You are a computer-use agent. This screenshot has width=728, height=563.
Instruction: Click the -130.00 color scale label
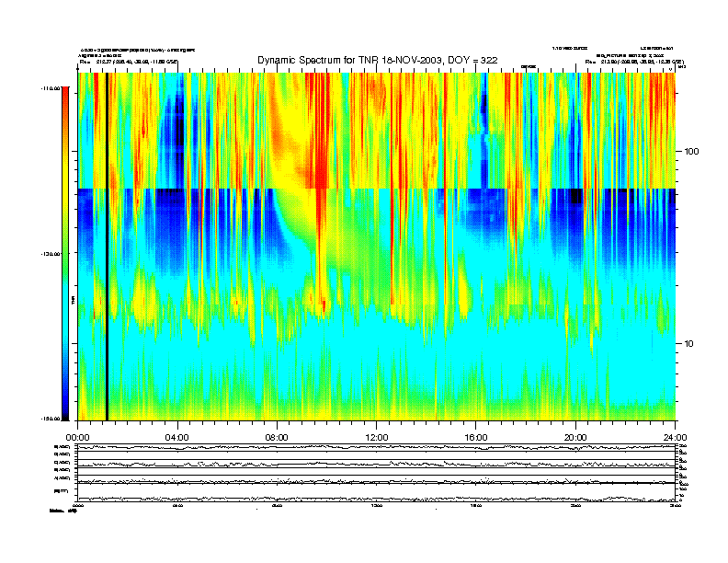(x=48, y=253)
